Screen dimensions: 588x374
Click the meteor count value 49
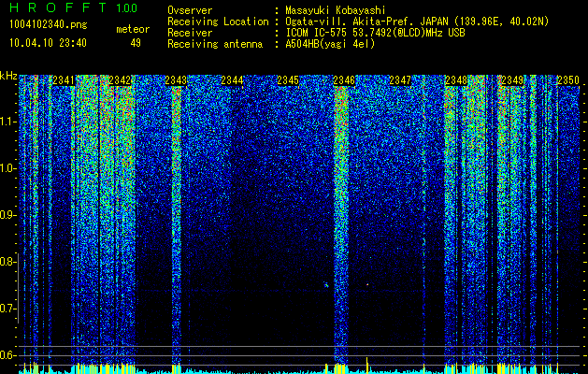(136, 43)
